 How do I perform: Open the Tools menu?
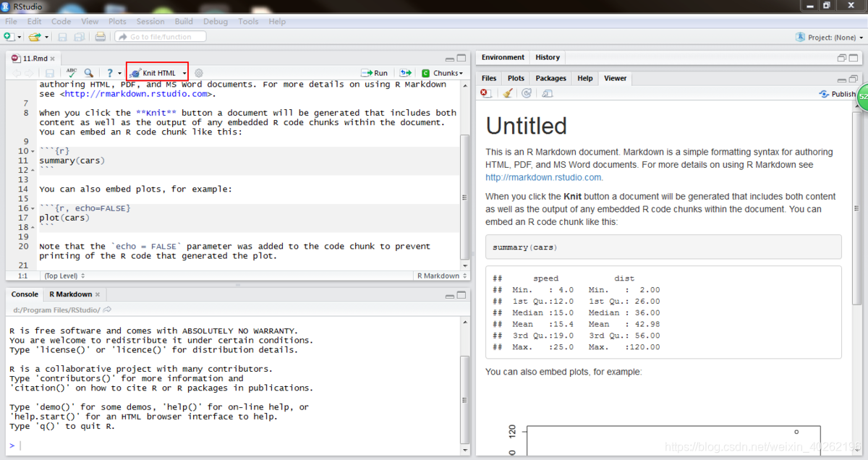(x=248, y=22)
